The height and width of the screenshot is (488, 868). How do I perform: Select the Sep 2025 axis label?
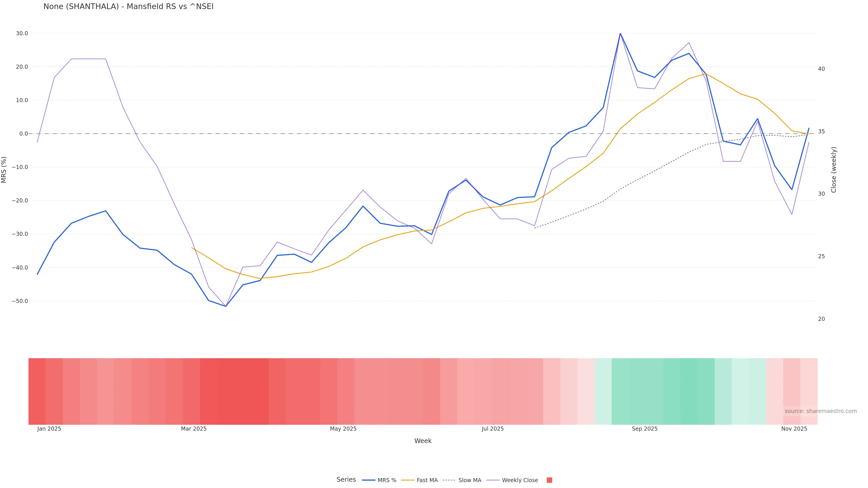coord(645,429)
